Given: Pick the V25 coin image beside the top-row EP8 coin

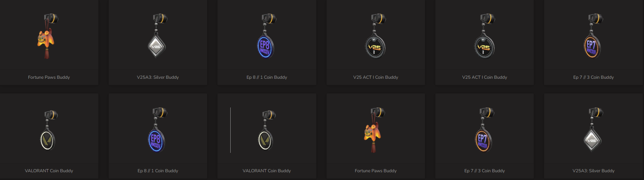Looking at the screenshot, I should pyautogui.click(x=375, y=36).
